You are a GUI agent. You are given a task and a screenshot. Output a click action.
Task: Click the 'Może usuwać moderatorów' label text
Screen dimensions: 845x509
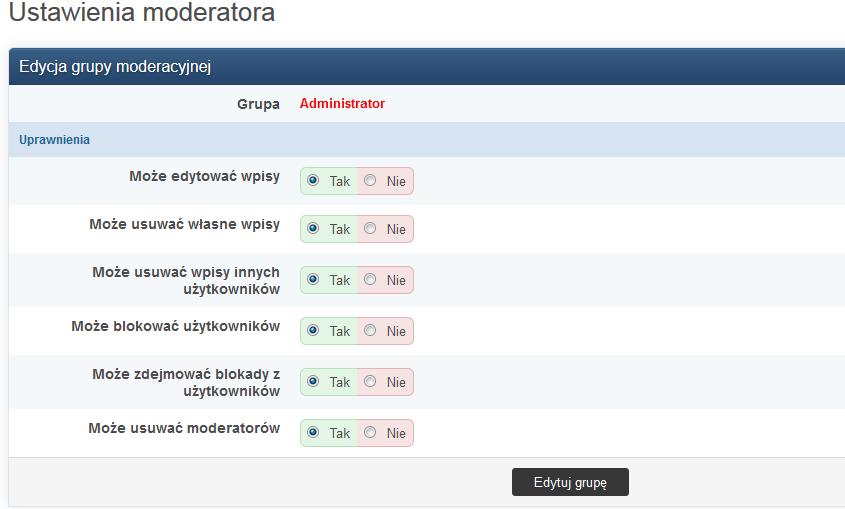[x=184, y=428]
